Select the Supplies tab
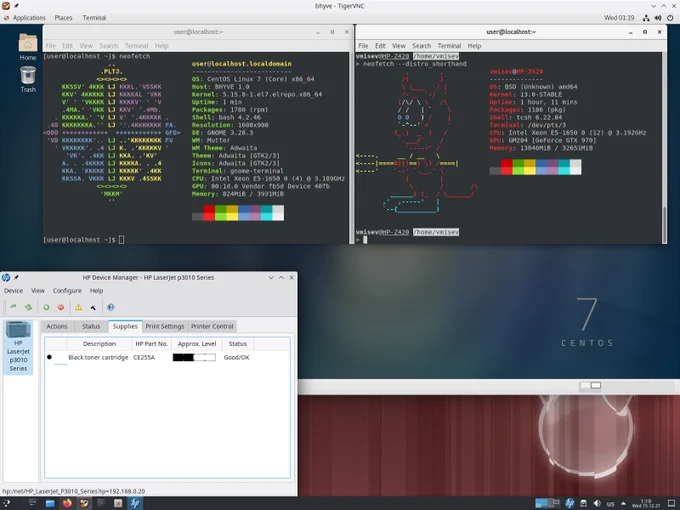The image size is (680, 510). coord(125,326)
